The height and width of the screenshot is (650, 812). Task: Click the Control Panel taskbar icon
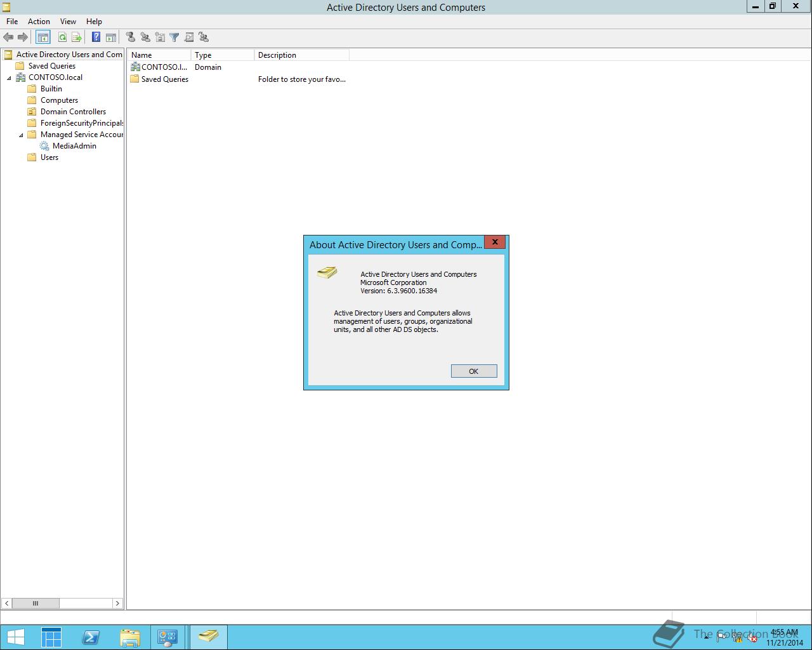tap(167, 637)
